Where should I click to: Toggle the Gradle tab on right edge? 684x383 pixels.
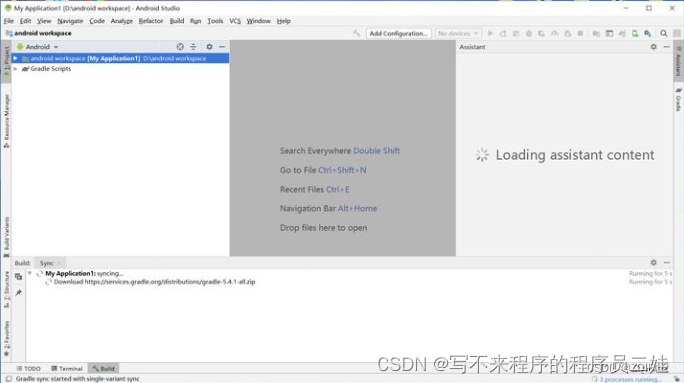678,99
